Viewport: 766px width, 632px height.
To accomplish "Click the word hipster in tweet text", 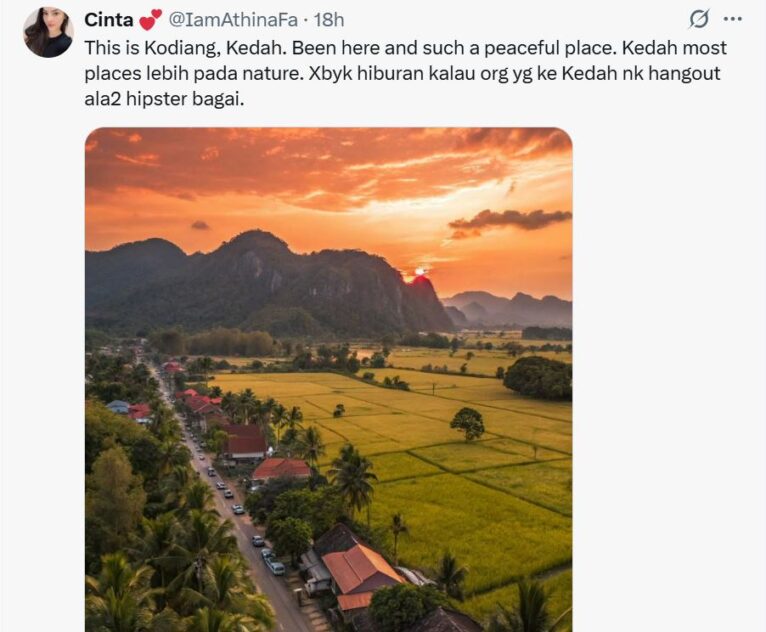I will [x=156, y=99].
